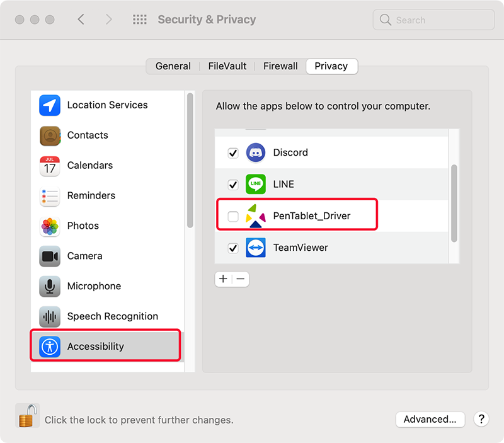Open the Microphone privacy settings

click(107, 286)
